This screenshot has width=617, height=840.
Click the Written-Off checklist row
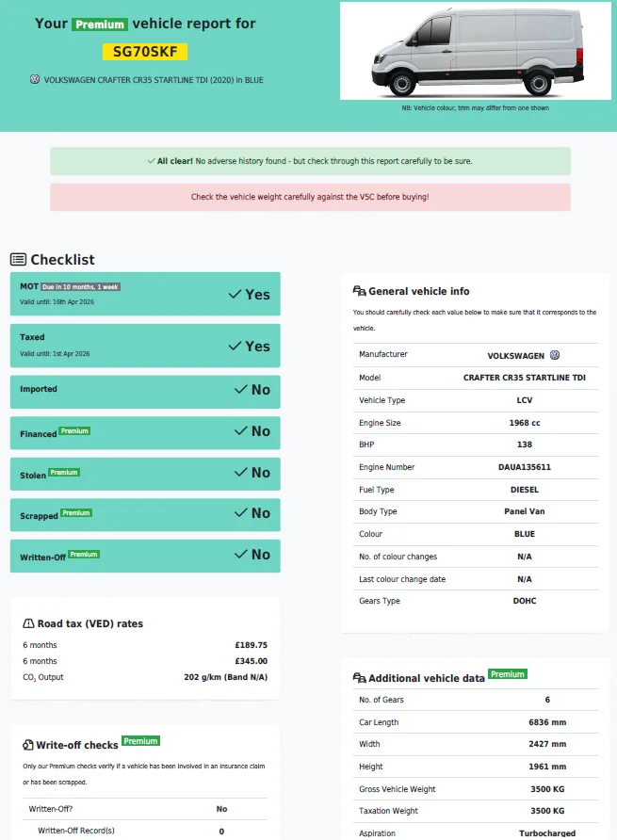[x=145, y=556]
